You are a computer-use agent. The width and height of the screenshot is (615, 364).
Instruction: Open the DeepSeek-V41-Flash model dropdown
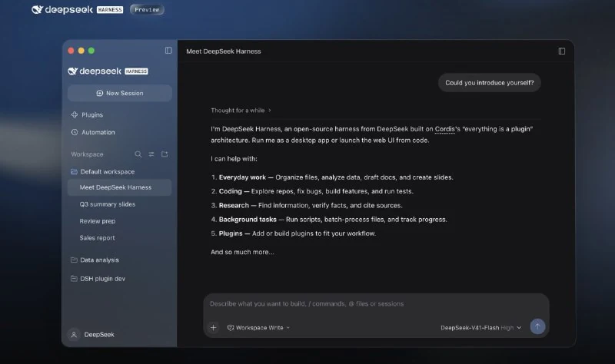[481, 328]
